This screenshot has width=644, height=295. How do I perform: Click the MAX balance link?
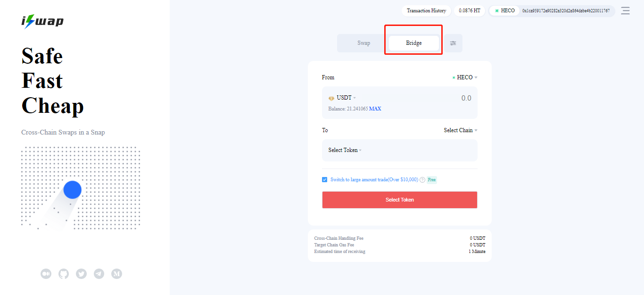(375, 109)
